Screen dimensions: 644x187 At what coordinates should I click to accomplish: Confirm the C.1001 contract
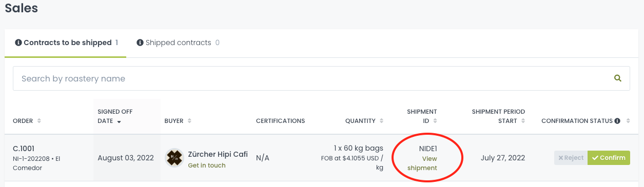pyautogui.click(x=609, y=158)
